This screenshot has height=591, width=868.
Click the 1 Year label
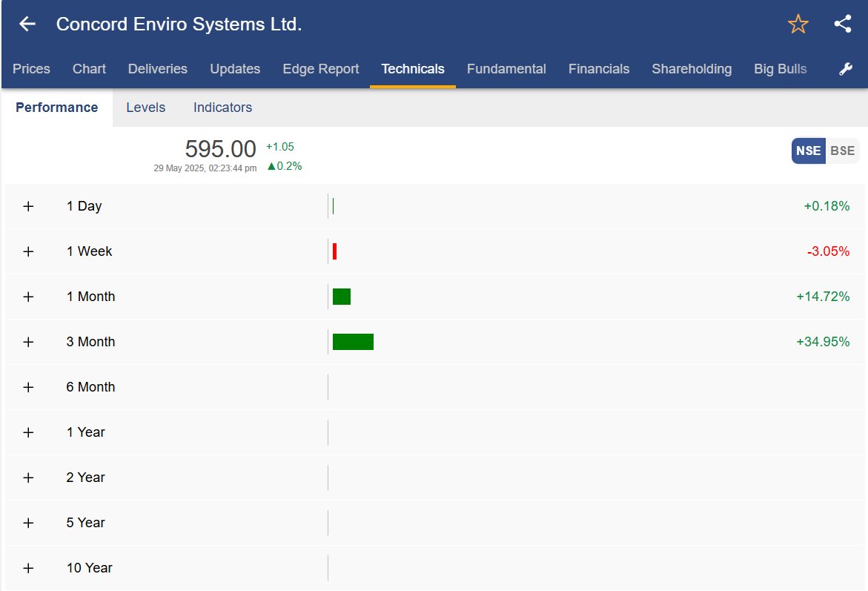(86, 432)
